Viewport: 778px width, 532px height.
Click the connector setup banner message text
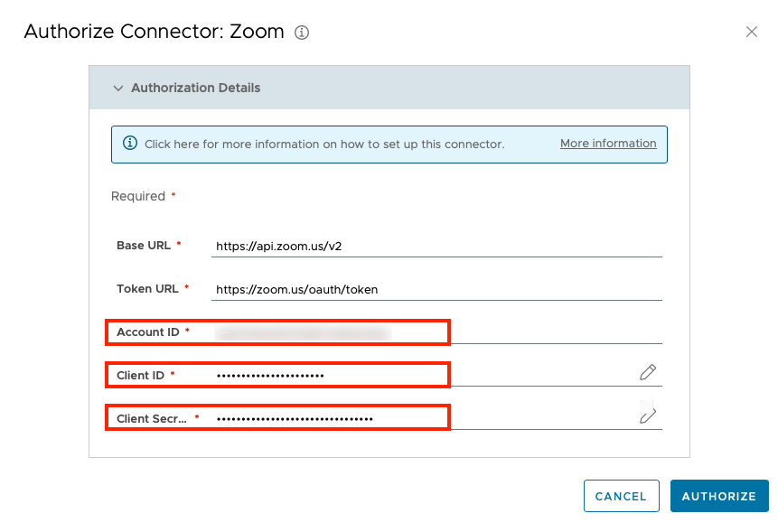pyautogui.click(x=323, y=145)
